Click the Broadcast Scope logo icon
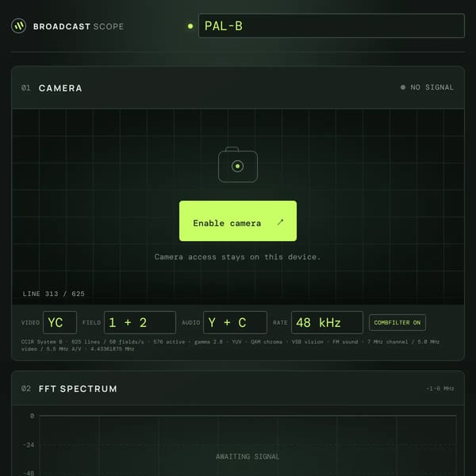This screenshot has height=476, width=476. tap(18, 26)
